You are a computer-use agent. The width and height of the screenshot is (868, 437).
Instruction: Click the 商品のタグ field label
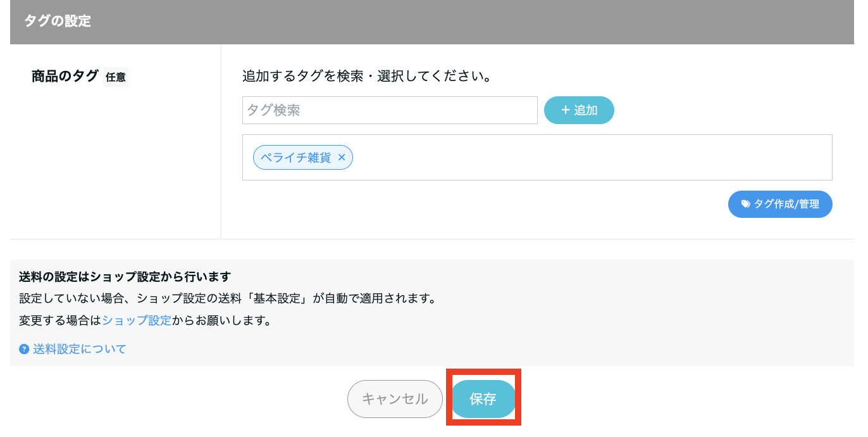(65, 77)
